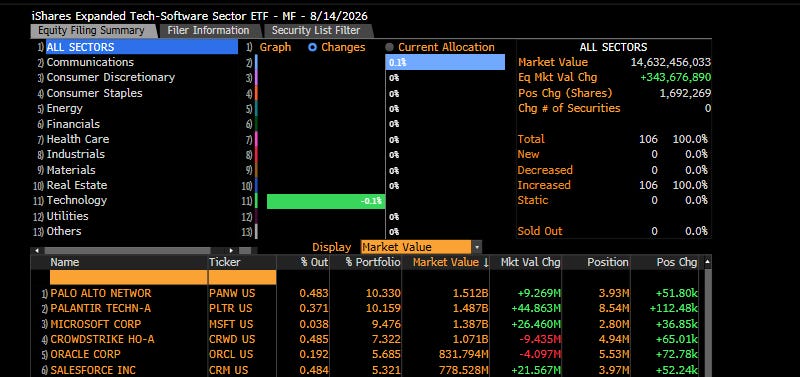Screen dimensions: 800x377
Task: Click the PANW US ticker
Action: [x=232, y=294]
